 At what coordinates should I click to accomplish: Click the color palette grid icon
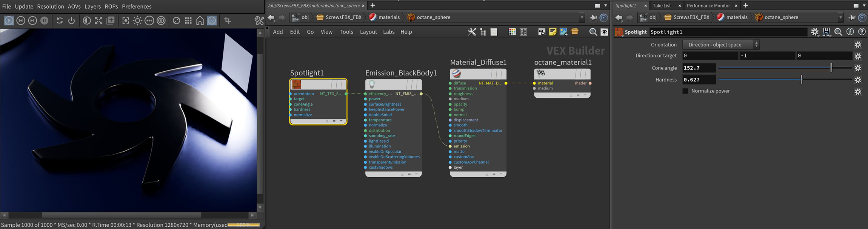tap(512, 32)
